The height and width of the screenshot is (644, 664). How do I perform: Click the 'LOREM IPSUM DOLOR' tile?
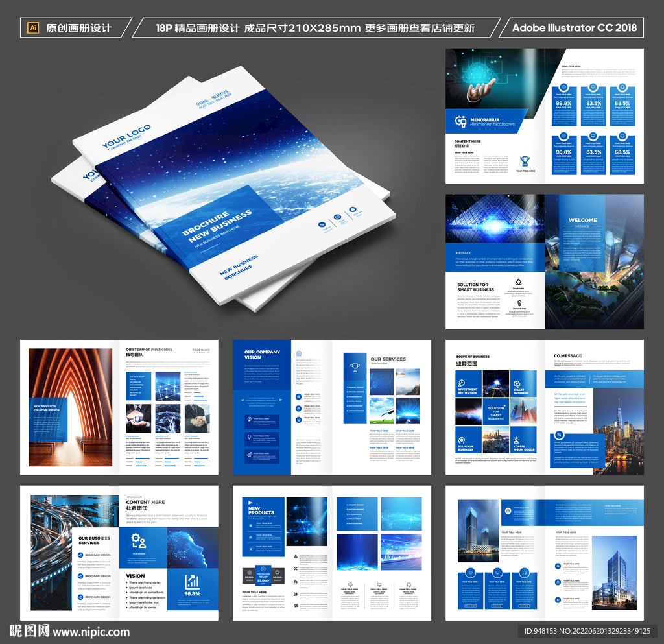point(523,440)
